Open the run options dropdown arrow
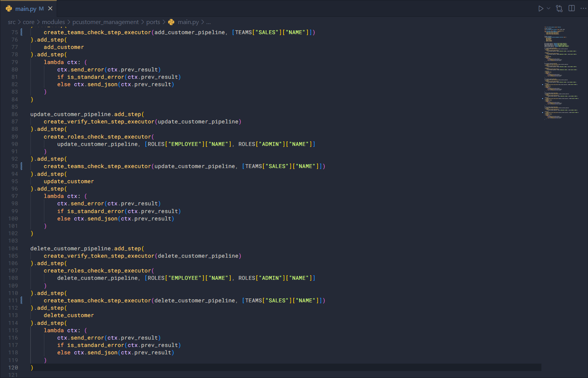The image size is (588, 378). (x=548, y=9)
